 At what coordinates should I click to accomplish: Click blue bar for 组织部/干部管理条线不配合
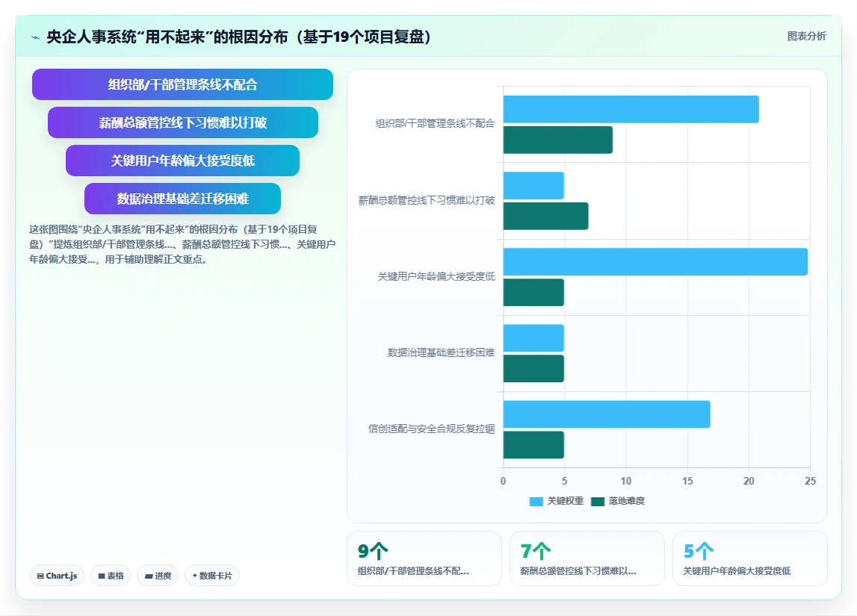(631, 109)
